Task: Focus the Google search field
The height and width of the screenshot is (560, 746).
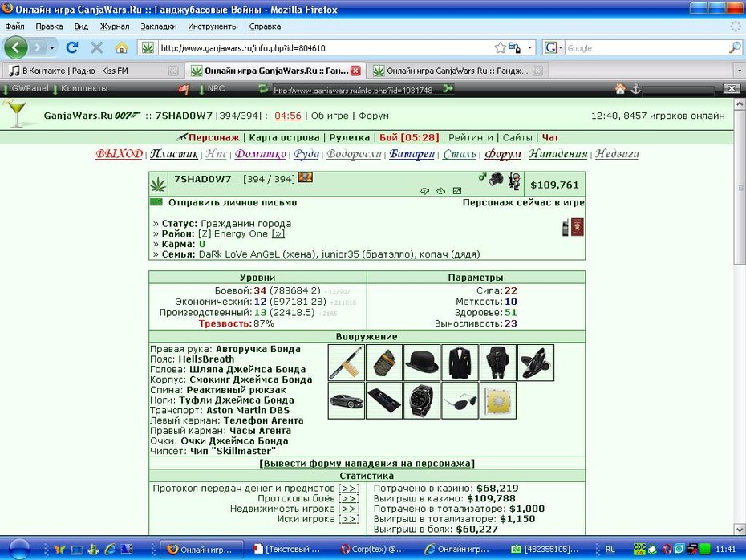Action: pos(647,48)
